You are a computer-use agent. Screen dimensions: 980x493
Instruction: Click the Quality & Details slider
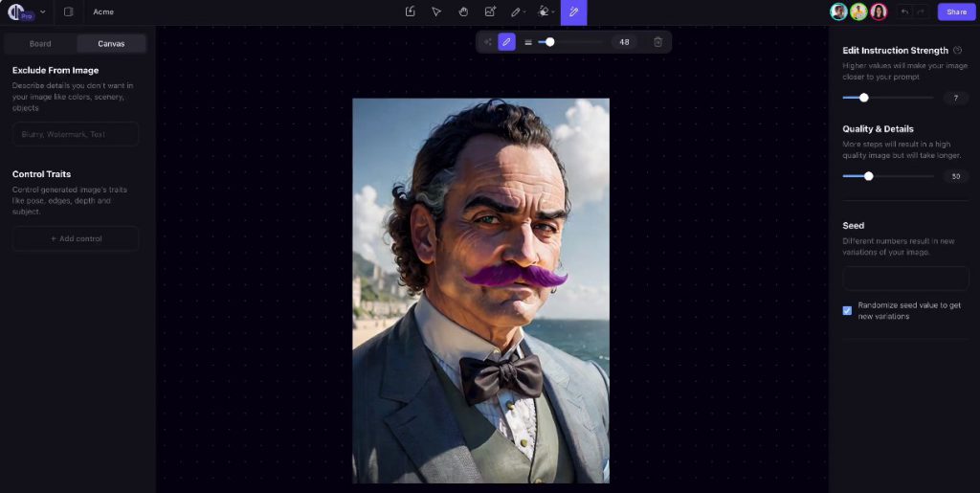[x=887, y=176]
